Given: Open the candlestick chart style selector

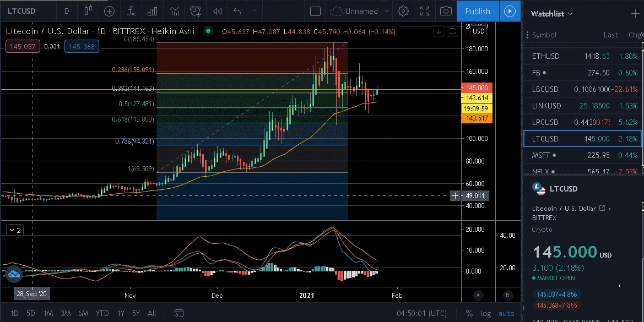Looking at the screenshot, I should (88, 11).
